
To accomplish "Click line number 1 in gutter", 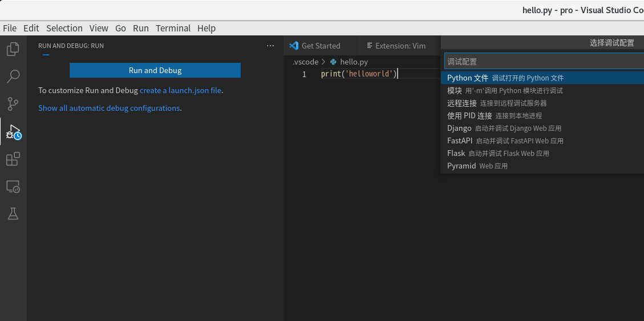I will tap(304, 74).
